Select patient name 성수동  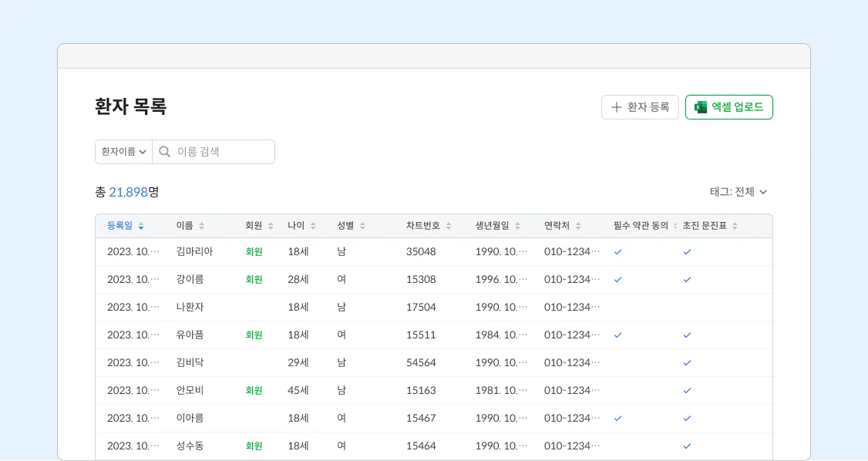coord(190,446)
